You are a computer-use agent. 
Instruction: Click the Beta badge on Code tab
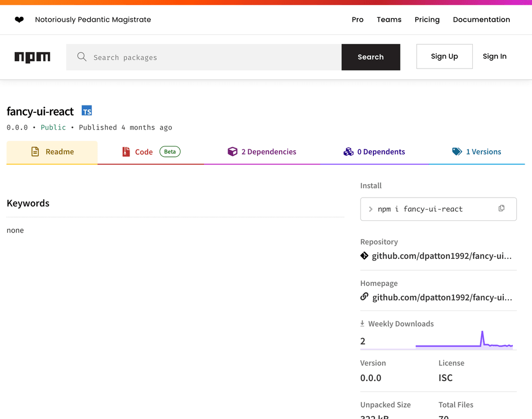click(x=170, y=151)
